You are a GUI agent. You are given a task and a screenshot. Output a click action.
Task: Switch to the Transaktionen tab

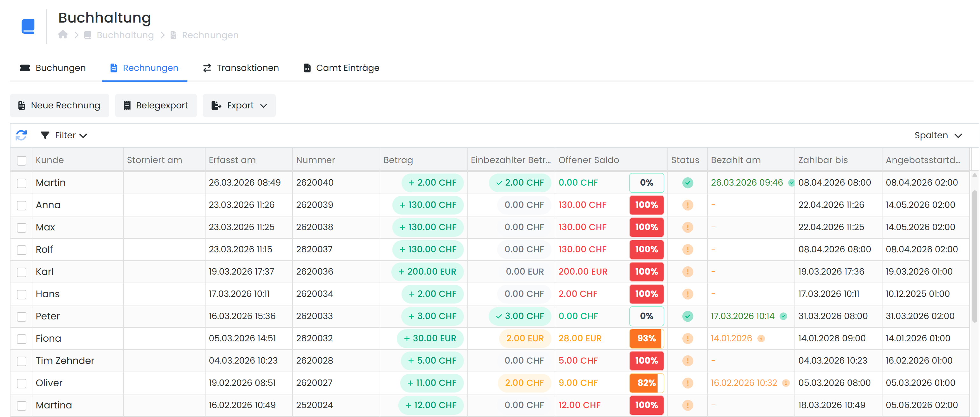pos(240,68)
